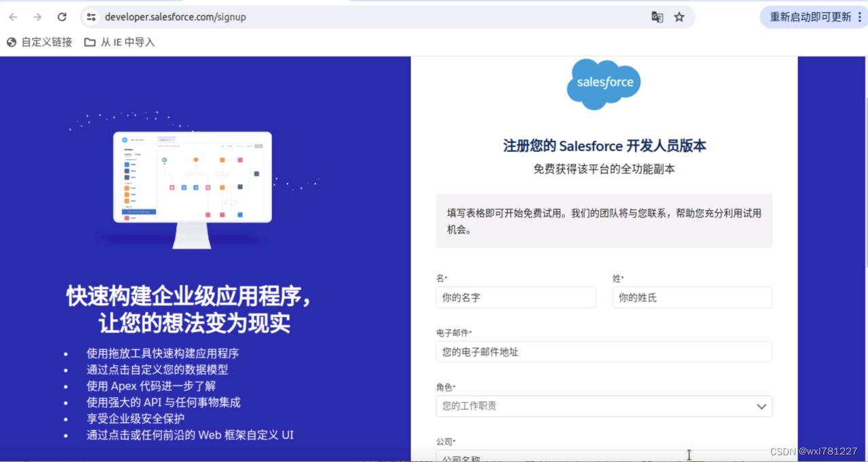868x462 pixels.
Task: Open the 从 IE 中导入 bookmarks folder
Action: [119, 42]
